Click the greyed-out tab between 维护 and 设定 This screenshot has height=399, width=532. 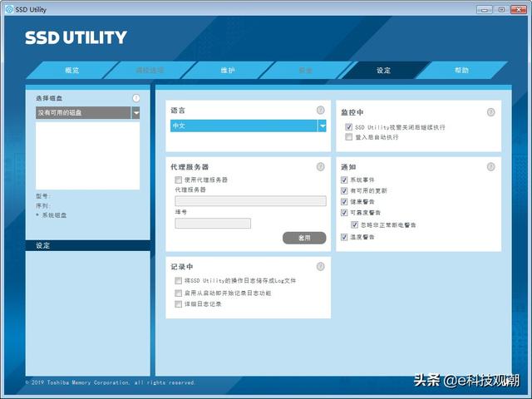pyautogui.click(x=305, y=70)
